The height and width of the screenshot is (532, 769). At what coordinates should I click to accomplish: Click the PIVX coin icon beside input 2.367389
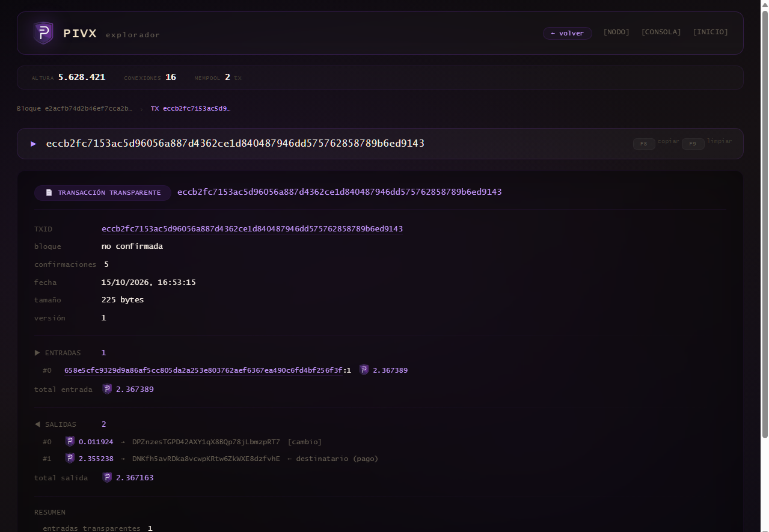(364, 370)
